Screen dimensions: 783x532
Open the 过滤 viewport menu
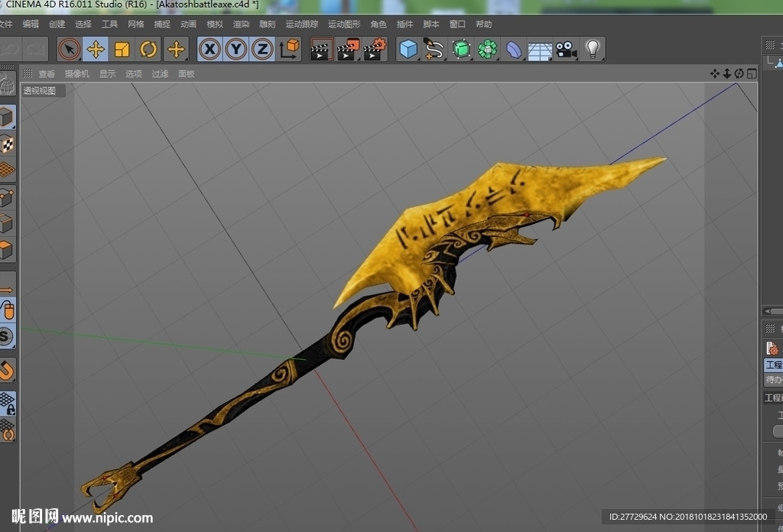tap(160, 74)
